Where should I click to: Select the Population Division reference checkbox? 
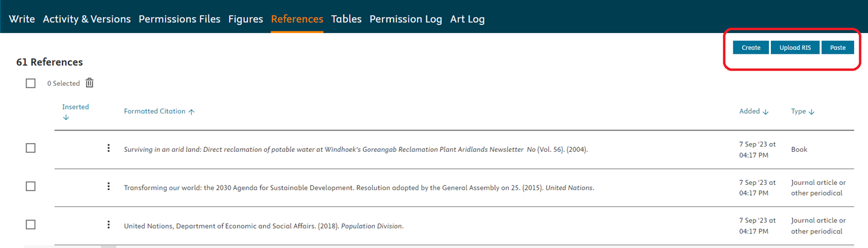tap(31, 225)
